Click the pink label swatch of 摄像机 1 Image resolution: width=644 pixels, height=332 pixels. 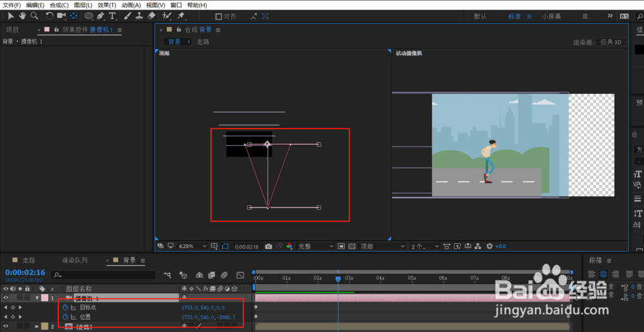coord(44,298)
